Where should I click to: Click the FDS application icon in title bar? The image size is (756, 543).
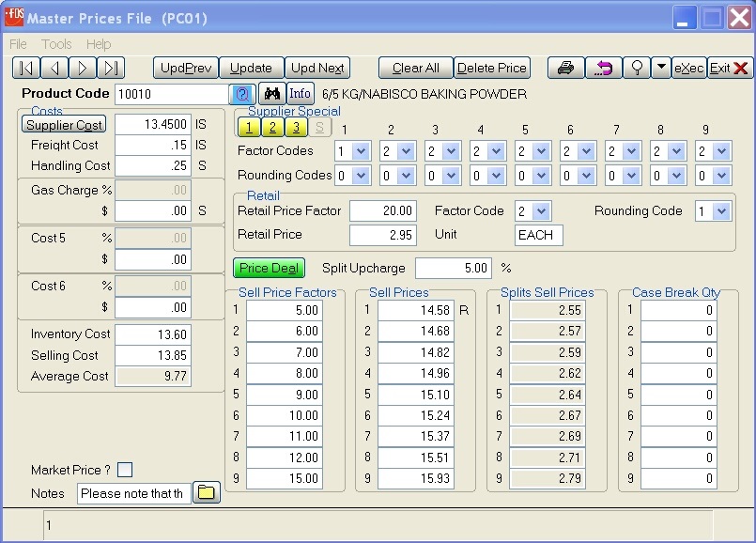coord(14,16)
